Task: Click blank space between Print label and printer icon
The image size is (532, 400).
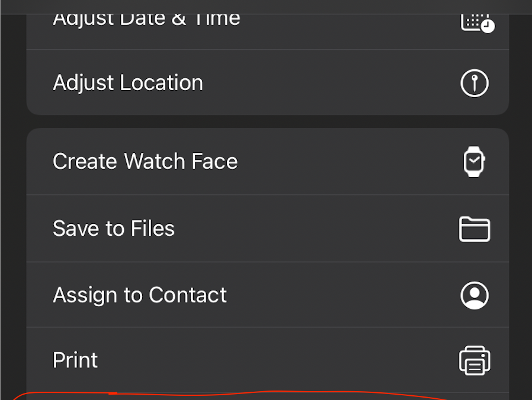Action: pos(278,360)
